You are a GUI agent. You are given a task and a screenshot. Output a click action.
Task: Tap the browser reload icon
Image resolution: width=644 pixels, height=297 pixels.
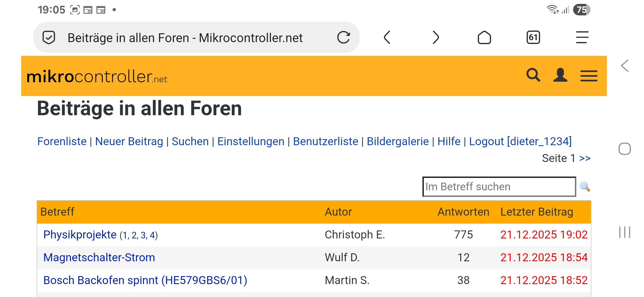pos(343,37)
